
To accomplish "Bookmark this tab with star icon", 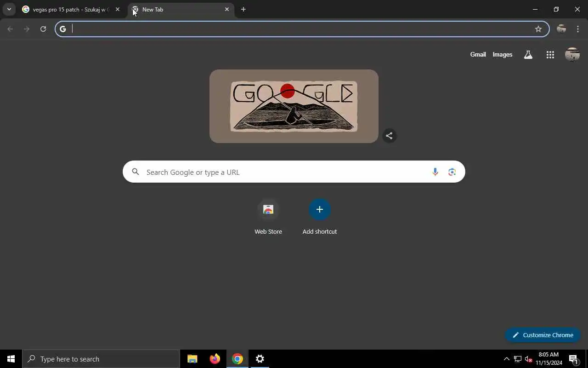I will pyautogui.click(x=538, y=29).
